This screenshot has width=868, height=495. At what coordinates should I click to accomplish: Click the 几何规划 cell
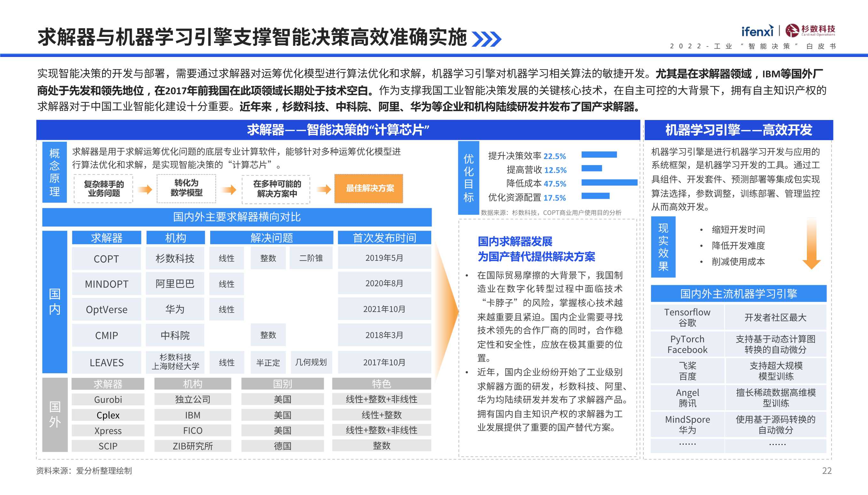[311, 363]
